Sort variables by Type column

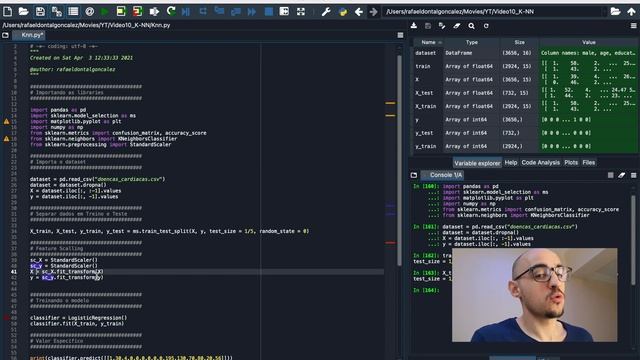tap(472, 42)
